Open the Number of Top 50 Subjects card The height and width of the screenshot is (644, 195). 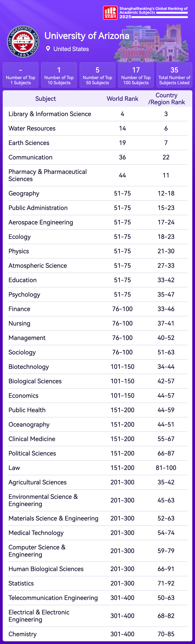coord(97,75)
